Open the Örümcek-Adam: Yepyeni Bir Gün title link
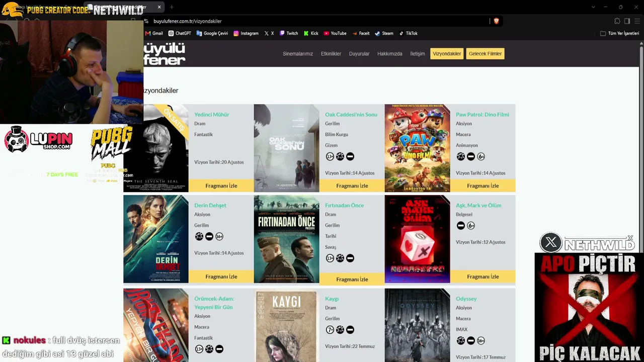The width and height of the screenshot is (644, 362). [x=214, y=303]
